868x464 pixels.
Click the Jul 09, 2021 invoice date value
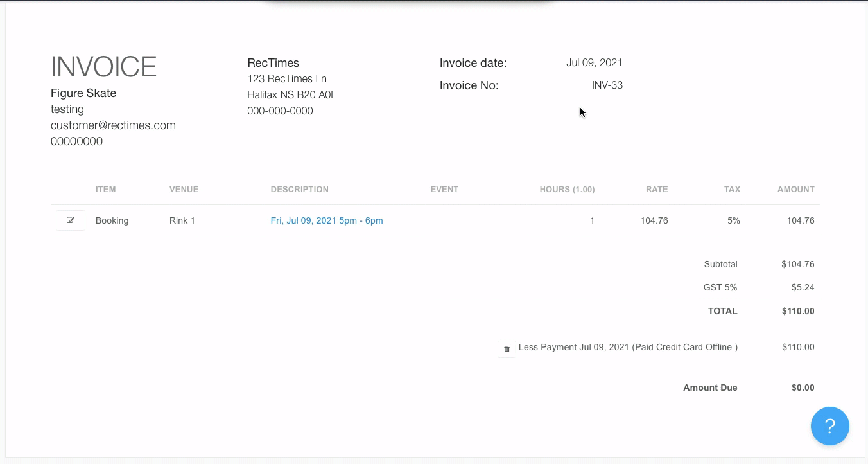tap(594, 62)
